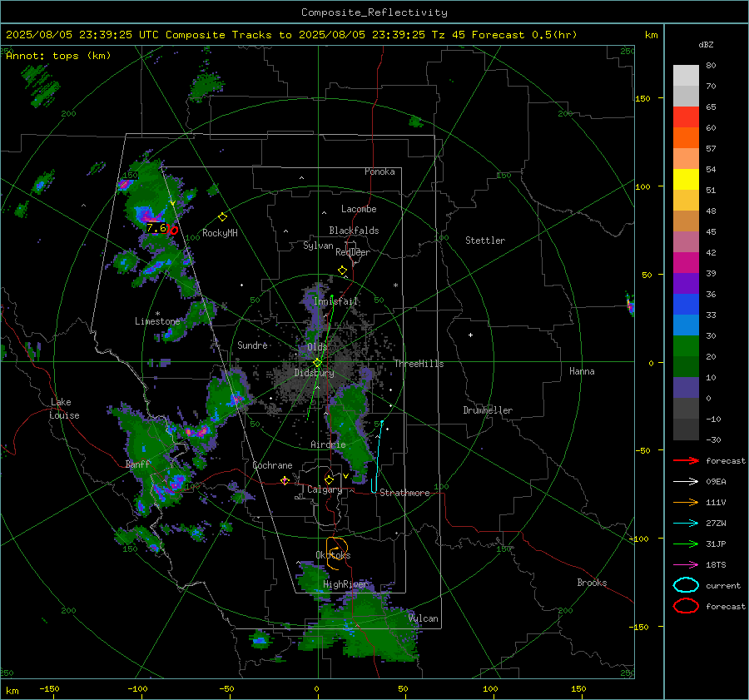This screenshot has height=700, width=749.
Task: Click the dBZ legend heading
Action: pyautogui.click(x=706, y=45)
